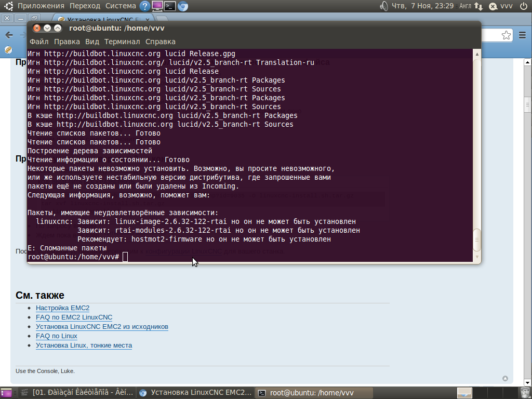Open the FAQ по EMC2 LinuxCNC link
This screenshot has height=399, width=532.
74,317
